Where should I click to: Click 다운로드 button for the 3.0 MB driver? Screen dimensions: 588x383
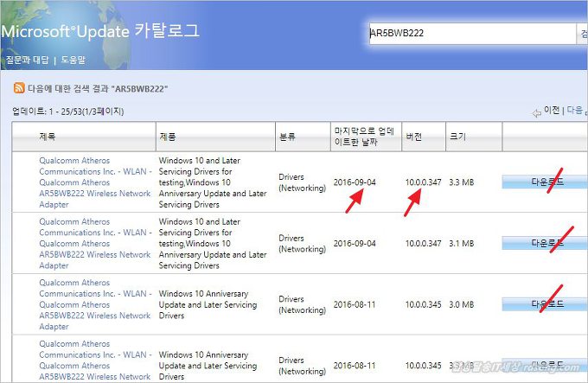(x=546, y=304)
